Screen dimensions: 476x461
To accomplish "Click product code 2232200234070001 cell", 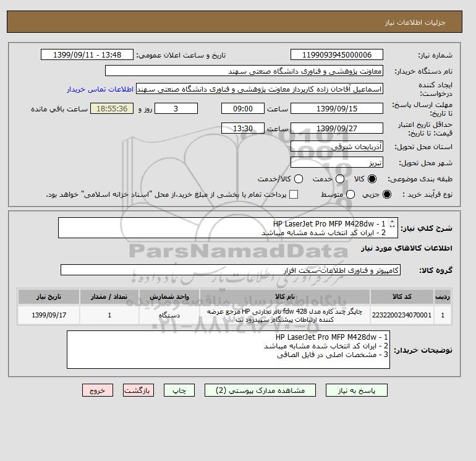I will pos(402,315).
